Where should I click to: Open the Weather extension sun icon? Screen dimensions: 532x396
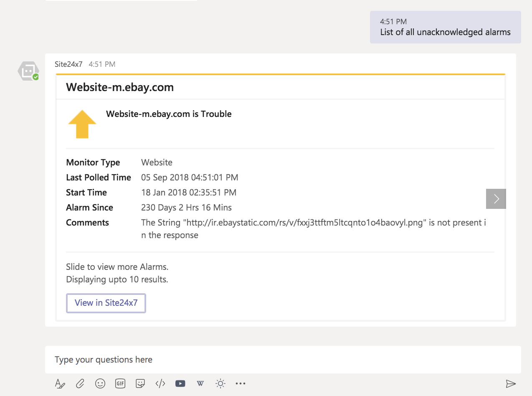[x=220, y=383]
